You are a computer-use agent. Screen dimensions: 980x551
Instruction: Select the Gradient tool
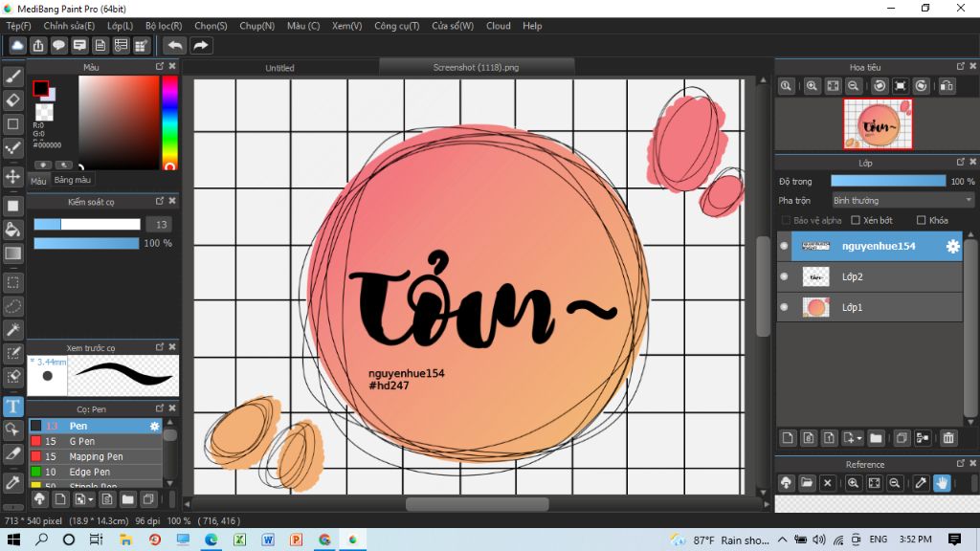pos(13,253)
